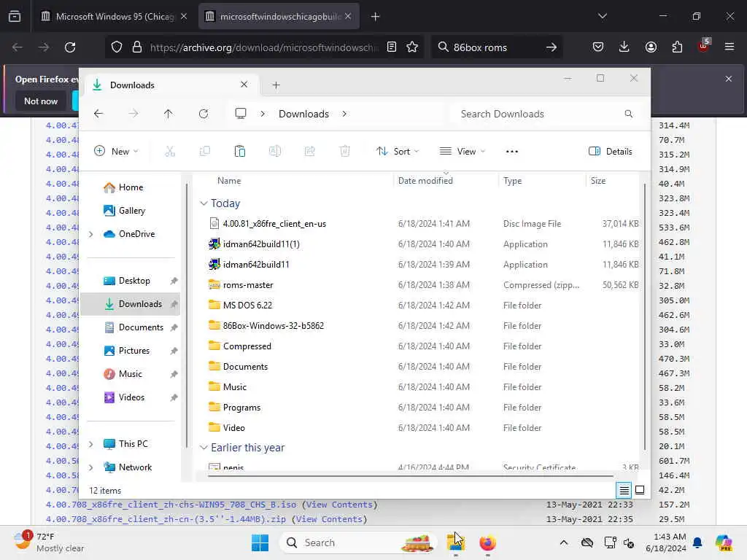
Task: Open the Firefox Pocket icon
Action: click(598, 47)
